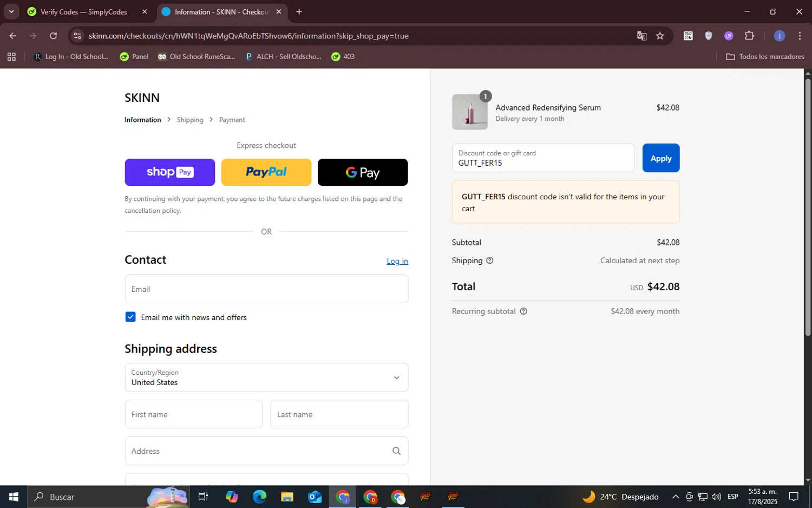This screenshot has height=508, width=812.
Task: Open the Extensions puzzle icon
Action: click(749, 36)
